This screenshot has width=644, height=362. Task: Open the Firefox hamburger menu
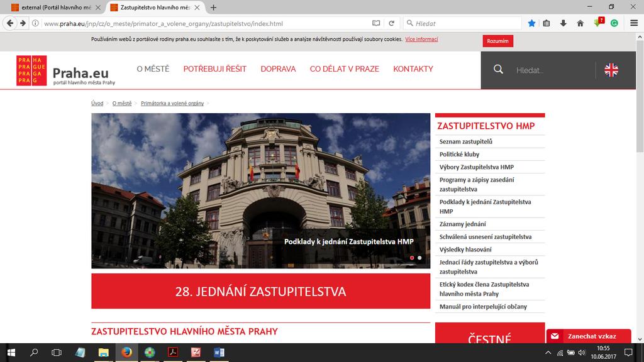click(x=634, y=23)
